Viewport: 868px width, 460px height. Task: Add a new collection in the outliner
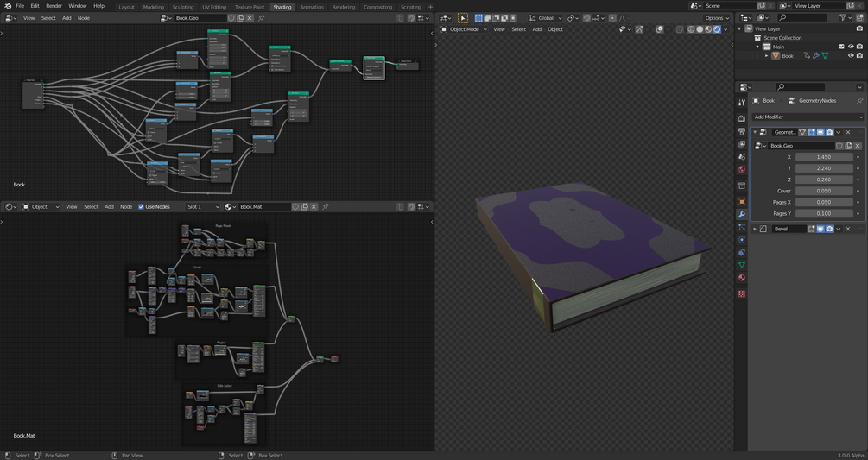pyautogui.click(x=859, y=18)
